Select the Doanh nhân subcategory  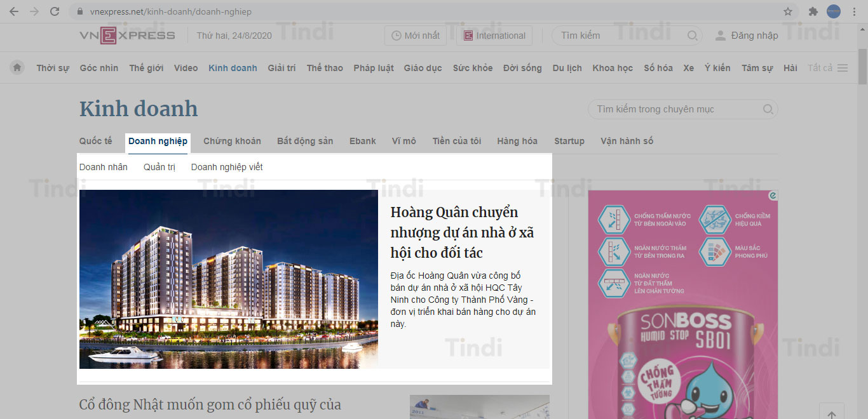point(103,167)
